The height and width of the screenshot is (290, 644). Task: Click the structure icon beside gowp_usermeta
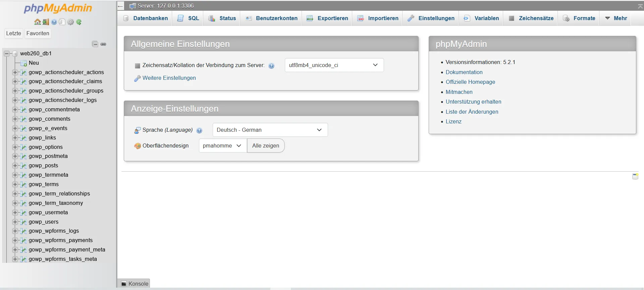(x=23, y=213)
